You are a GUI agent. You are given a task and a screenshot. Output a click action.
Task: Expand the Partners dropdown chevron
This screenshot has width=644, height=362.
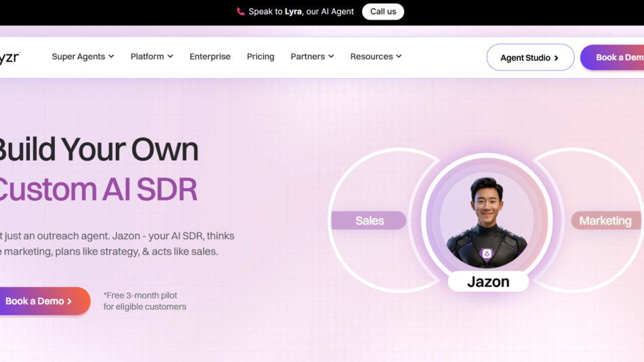tap(331, 57)
